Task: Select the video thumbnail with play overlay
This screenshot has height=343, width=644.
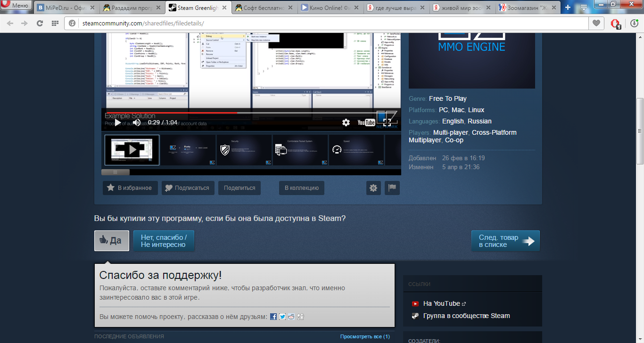Action: [x=132, y=150]
